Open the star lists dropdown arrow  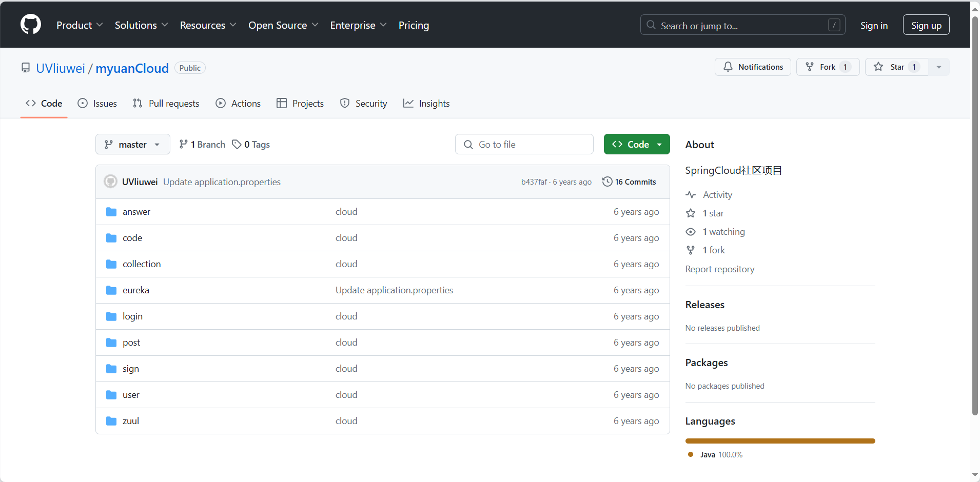939,67
